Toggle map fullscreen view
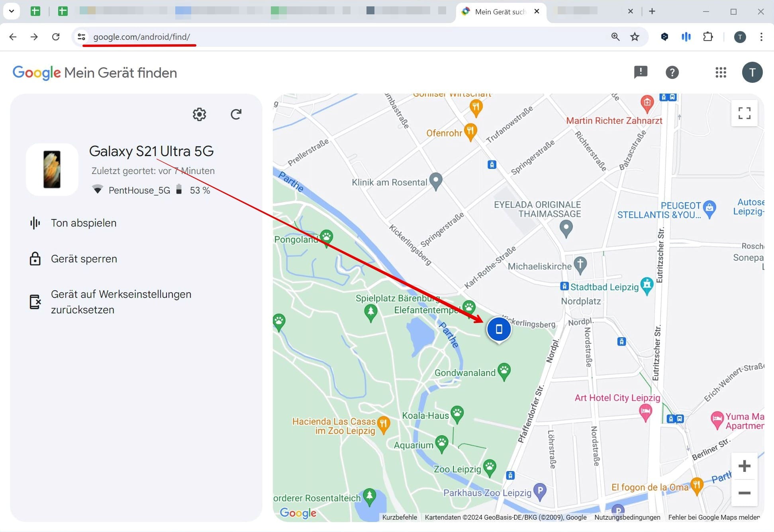Image resolution: width=774 pixels, height=532 pixels. [x=744, y=113]
